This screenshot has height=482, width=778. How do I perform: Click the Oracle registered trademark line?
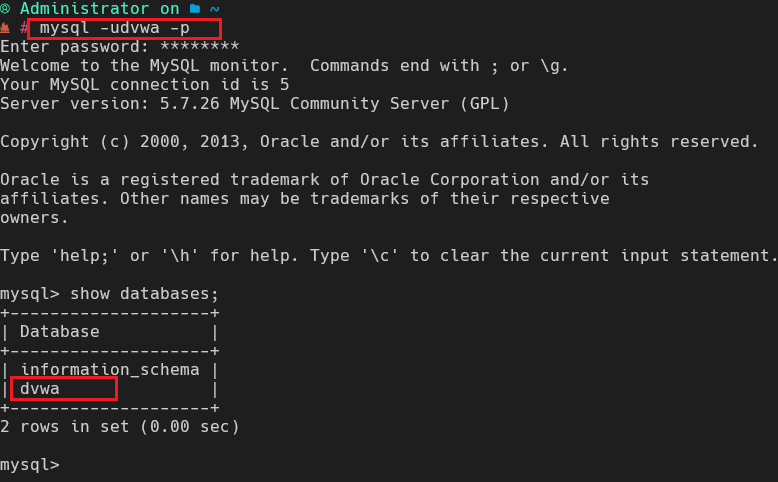324,180
